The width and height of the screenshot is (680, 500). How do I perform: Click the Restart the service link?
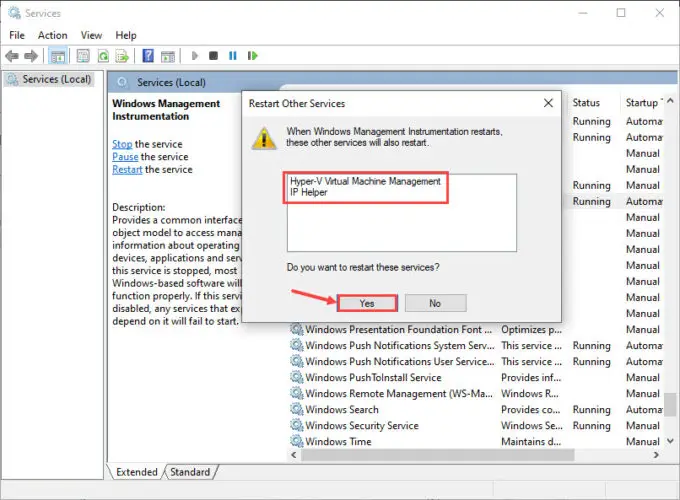click(x=127, y=170)
